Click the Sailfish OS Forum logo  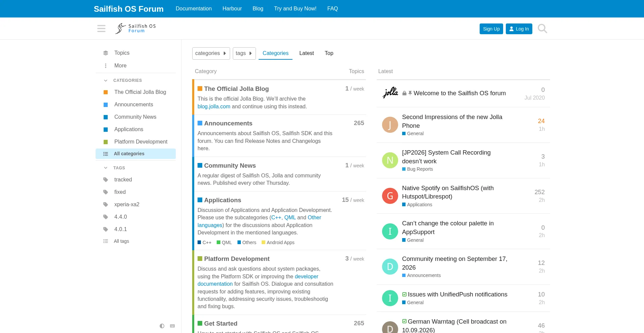136,29
